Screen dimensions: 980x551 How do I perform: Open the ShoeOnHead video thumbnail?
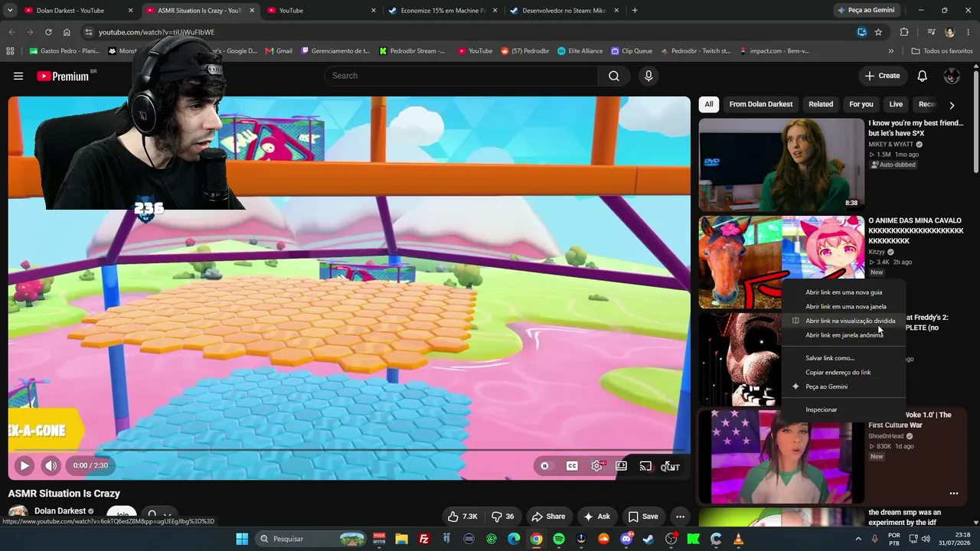pos(781,456)
